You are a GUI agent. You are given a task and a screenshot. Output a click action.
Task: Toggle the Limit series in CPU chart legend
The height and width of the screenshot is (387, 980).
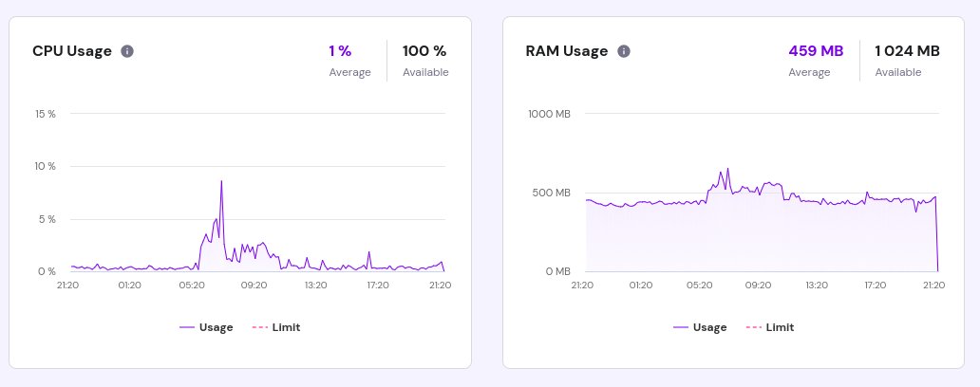click(276, 327)
